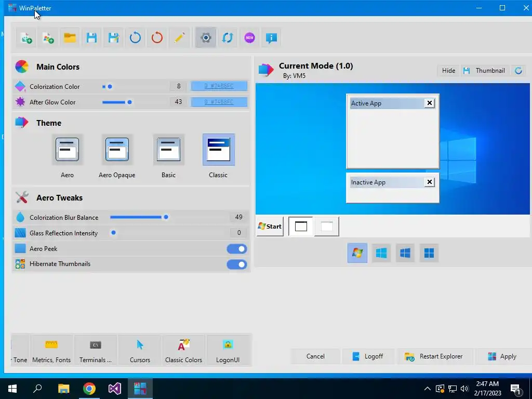Screen dimensions: 532x399
Task: Click the After Glow Color swatch
Action: [x=219, y=102]
